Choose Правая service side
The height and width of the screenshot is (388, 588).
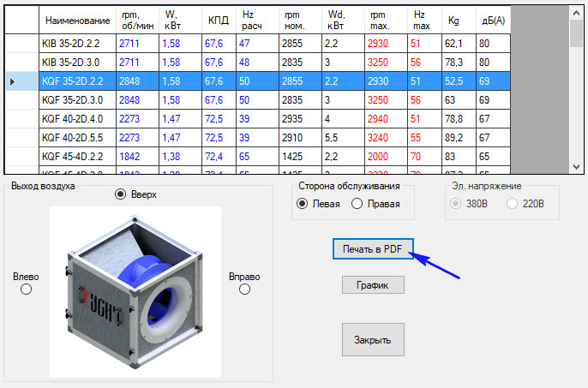[357, 204]
